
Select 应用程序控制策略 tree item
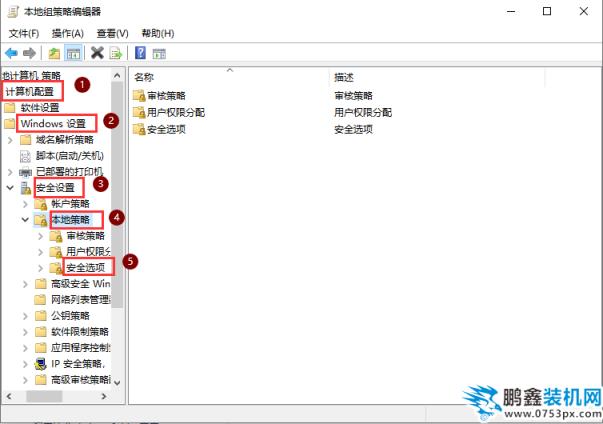tap(81, 348)
